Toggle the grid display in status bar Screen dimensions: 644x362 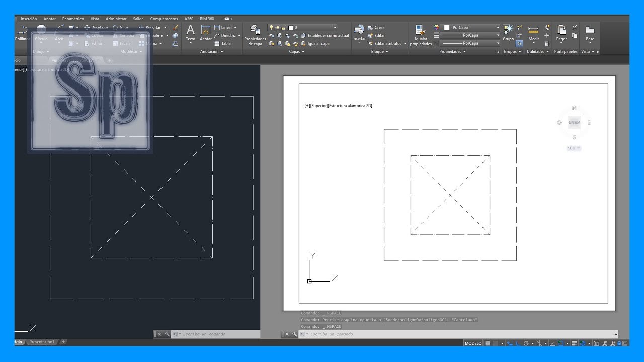[x=488, y=343]
